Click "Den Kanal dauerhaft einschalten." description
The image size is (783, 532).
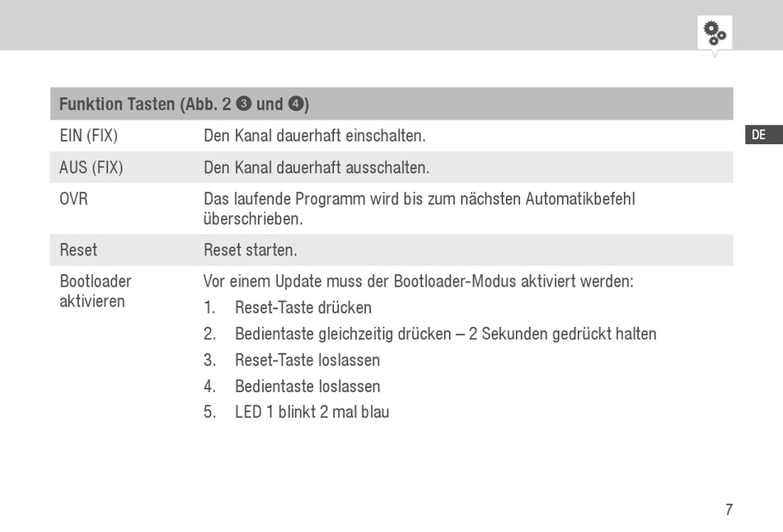point(314,135)
